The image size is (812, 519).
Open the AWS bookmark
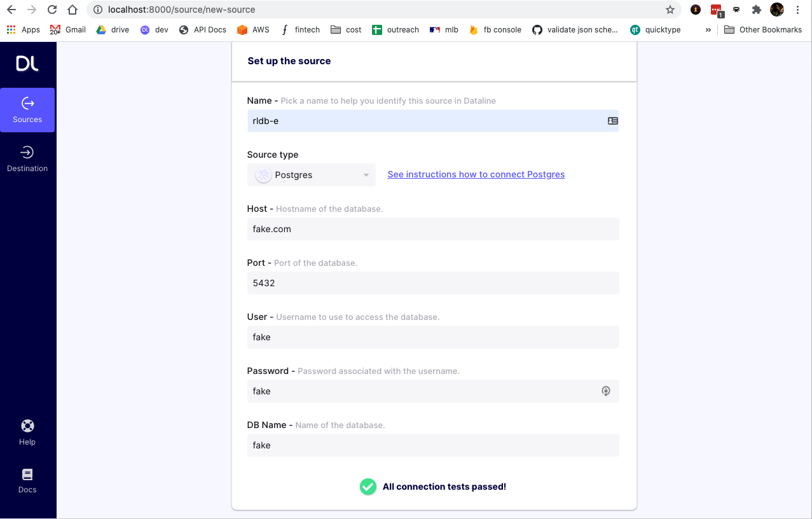(x=253, y=29)
